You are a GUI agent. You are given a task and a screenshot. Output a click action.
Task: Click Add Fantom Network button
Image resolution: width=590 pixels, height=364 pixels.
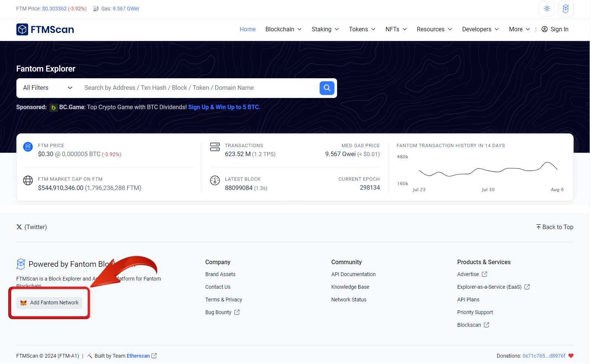[49, 303]
